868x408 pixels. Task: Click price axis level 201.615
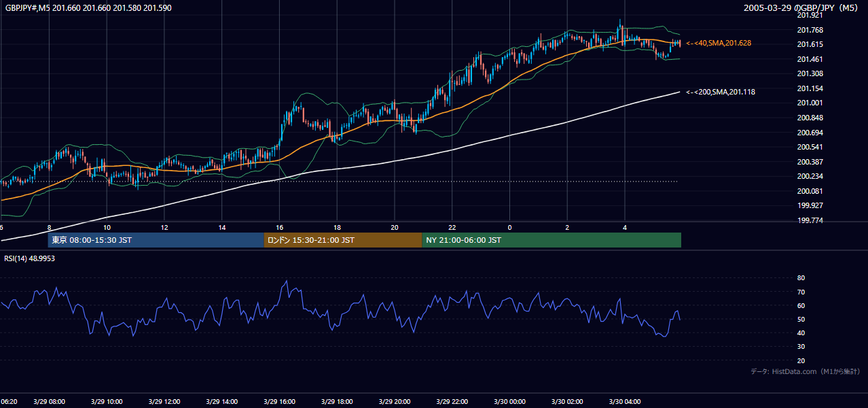(x=810, y=44)
